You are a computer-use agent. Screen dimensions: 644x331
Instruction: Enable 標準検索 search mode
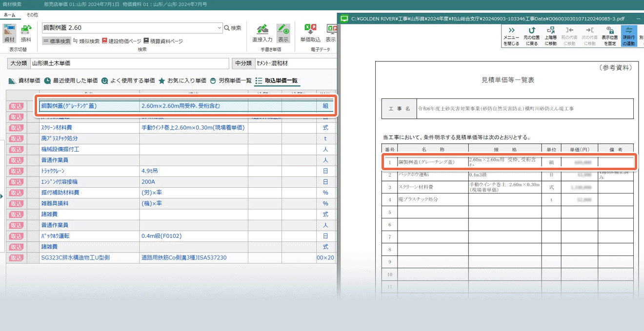point(57,41)
